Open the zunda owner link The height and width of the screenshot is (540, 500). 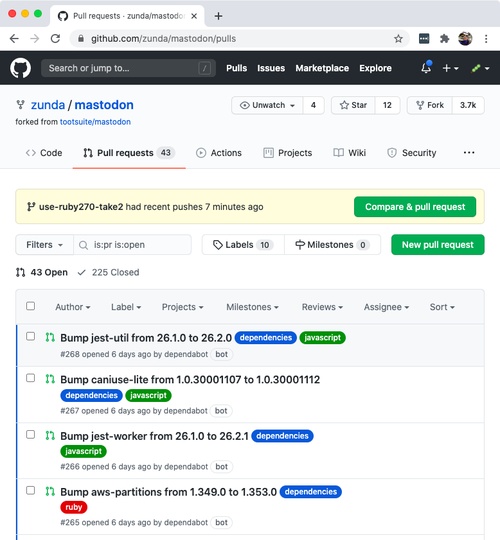pyautogui.click(x=48, y=105)
